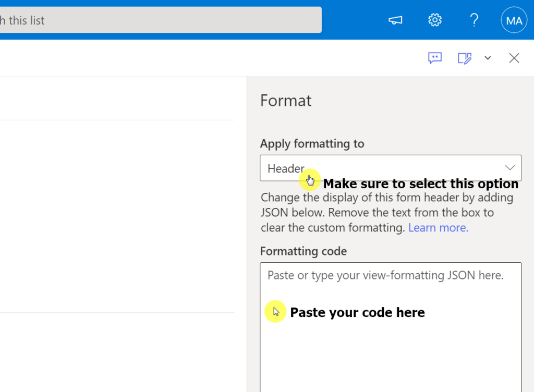The height and width of the screenshot is (392, 534).
Task: Click the Formatting code label
Action: [x=304, y=251]
